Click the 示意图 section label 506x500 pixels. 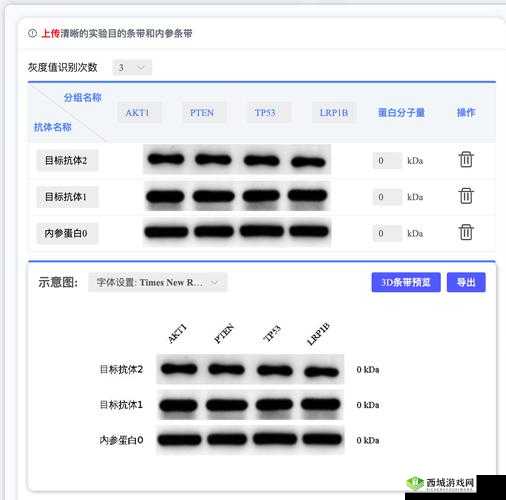[x=58, y=282]
